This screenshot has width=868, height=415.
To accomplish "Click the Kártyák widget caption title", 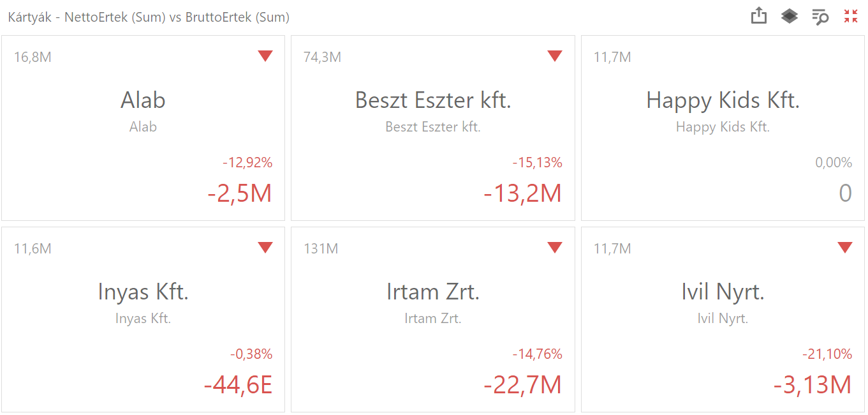I will click(149, 17).
